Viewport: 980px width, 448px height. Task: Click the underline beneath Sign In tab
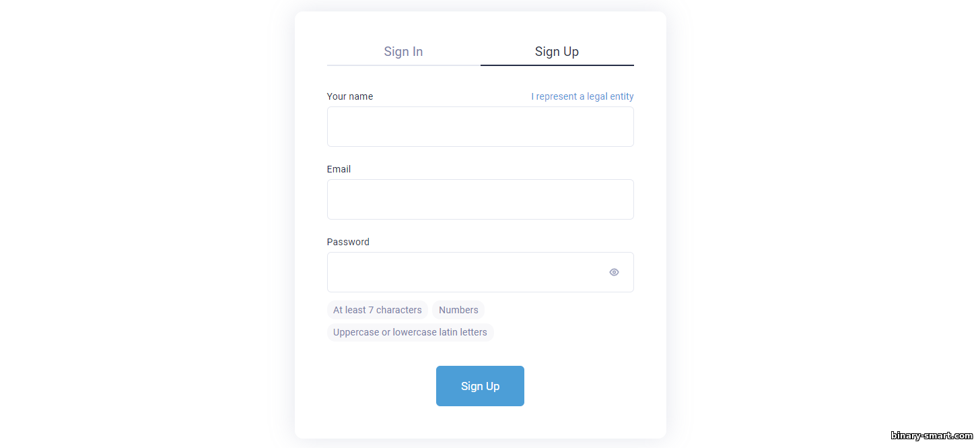pyautogui.click(x=404, y=65)
